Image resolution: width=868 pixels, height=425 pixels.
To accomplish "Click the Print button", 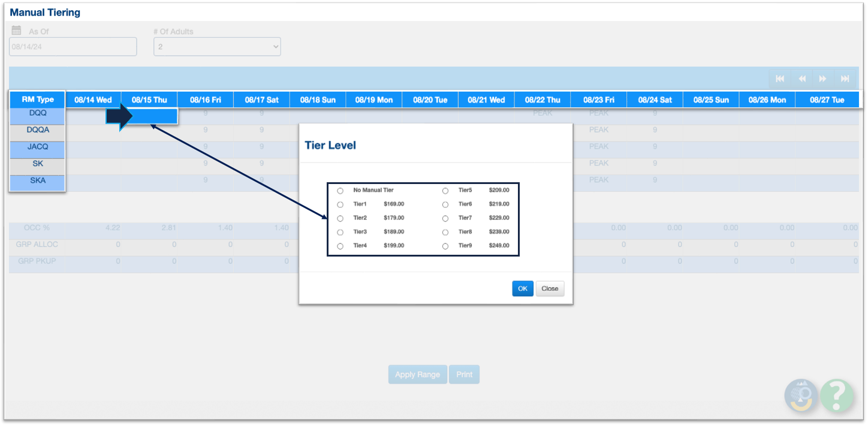I will [464, 375].
